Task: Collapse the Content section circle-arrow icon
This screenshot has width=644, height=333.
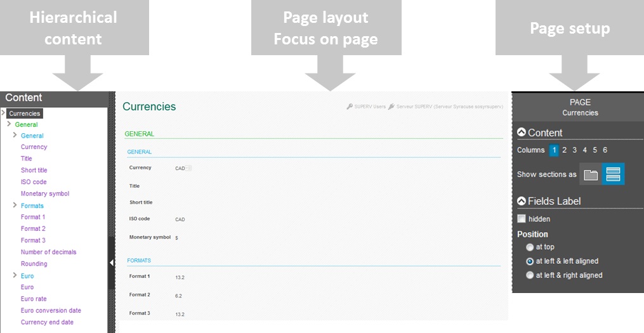Action: point(522,133)
